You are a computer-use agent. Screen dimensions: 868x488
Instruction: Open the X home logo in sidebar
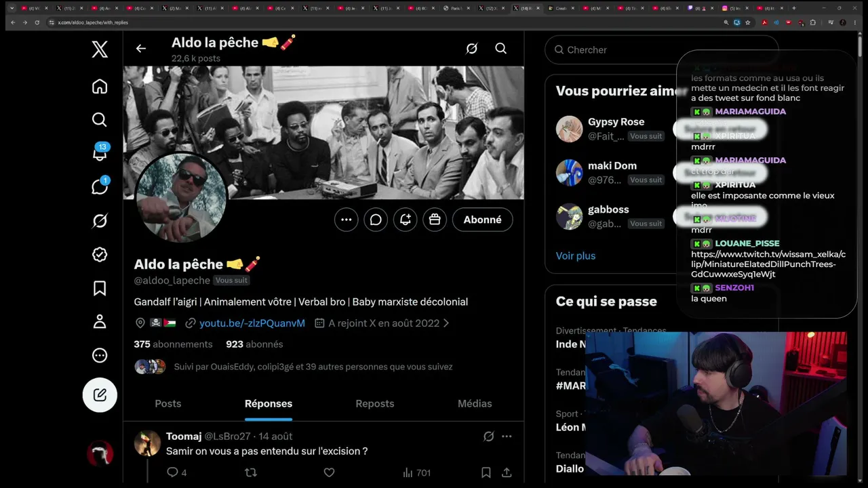pos(100,49)
